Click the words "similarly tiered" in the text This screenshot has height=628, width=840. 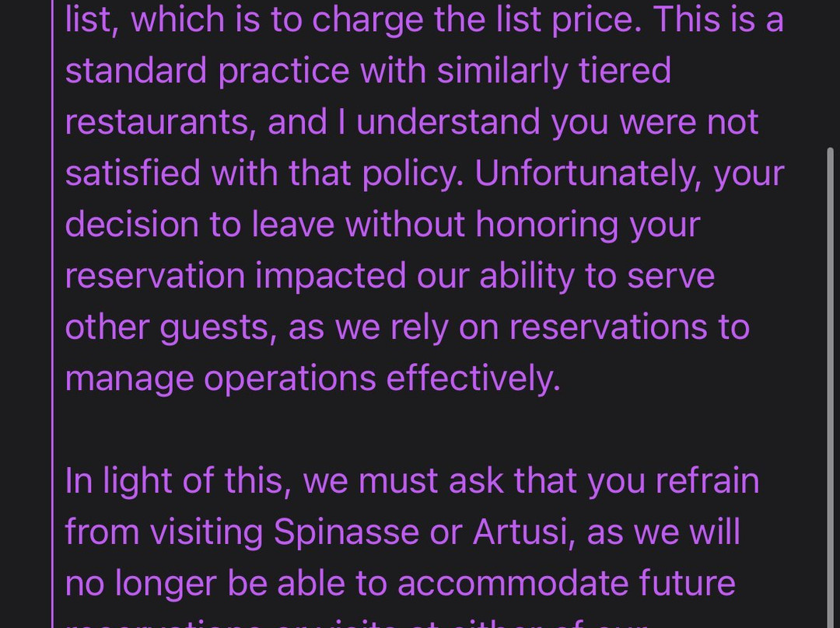554,71
